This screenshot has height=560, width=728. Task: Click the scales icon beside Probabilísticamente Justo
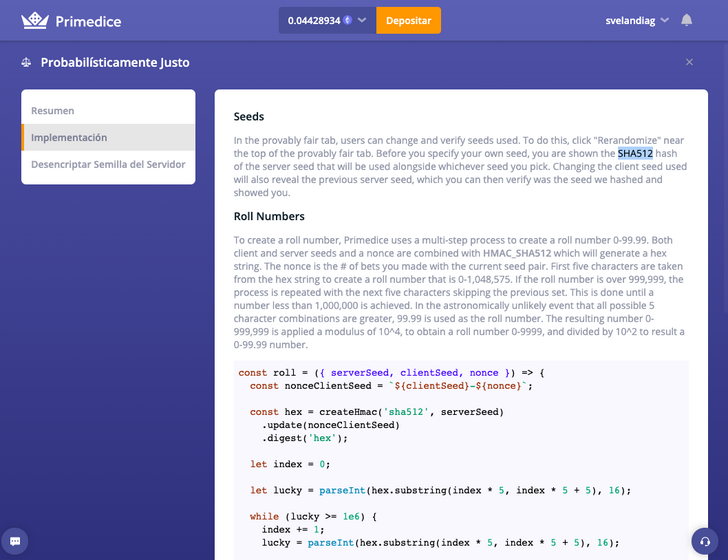coord(26,62)
